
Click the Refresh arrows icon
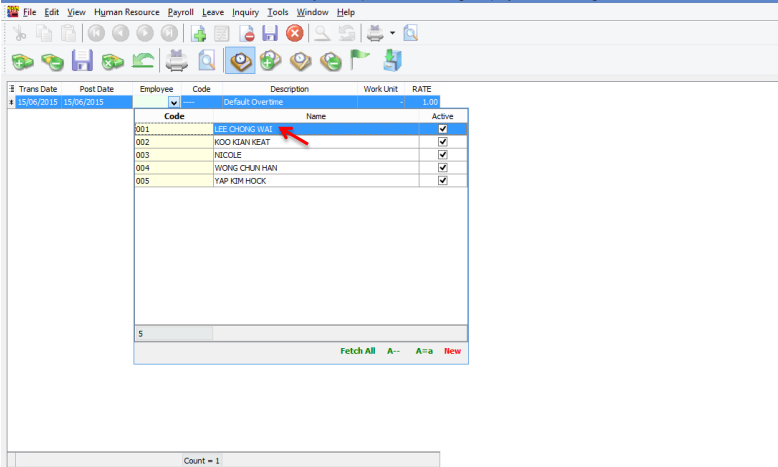(x=347, y=33)
